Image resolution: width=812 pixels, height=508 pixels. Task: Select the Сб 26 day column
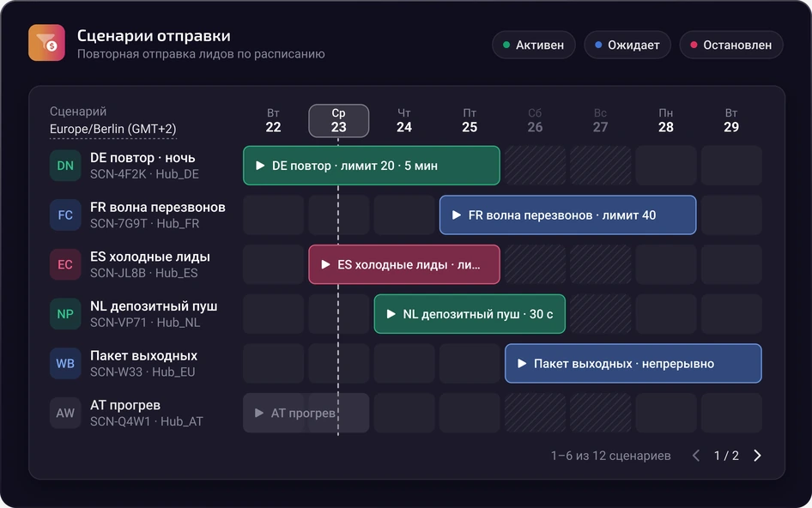535,121
